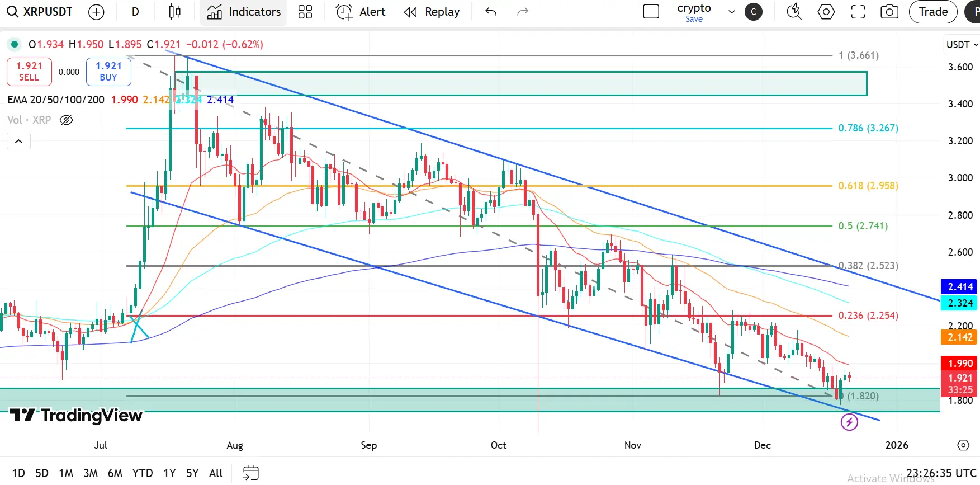The height and width of the screenshot is (485, 980).
Task: Select the 6M date range
Action: (115, 473)
